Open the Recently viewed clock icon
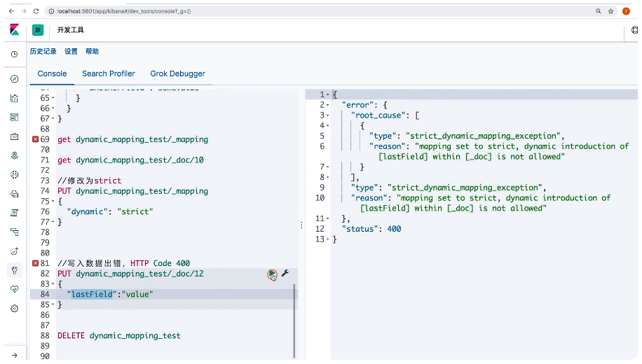Screen dimensions: 642x364 coord(14,55)
